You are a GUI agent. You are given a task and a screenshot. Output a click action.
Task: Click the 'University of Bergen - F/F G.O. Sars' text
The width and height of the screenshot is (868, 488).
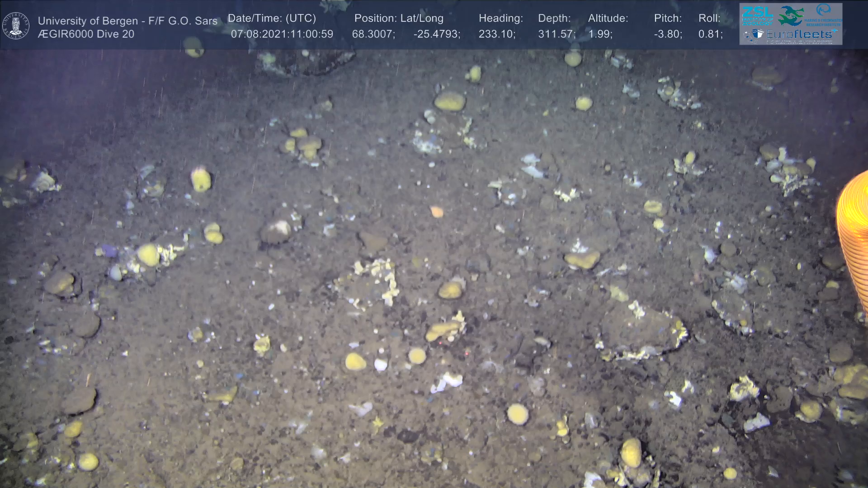(x=127, y=21)
